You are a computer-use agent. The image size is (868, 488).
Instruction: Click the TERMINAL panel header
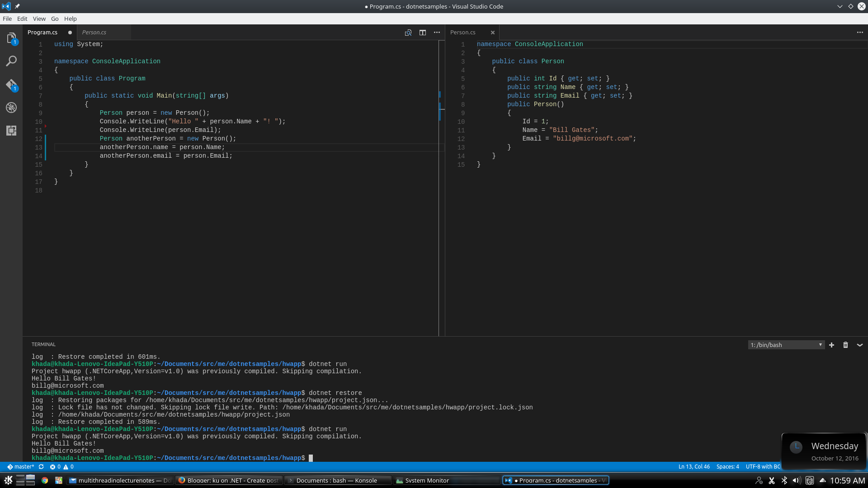pos(43,345)
